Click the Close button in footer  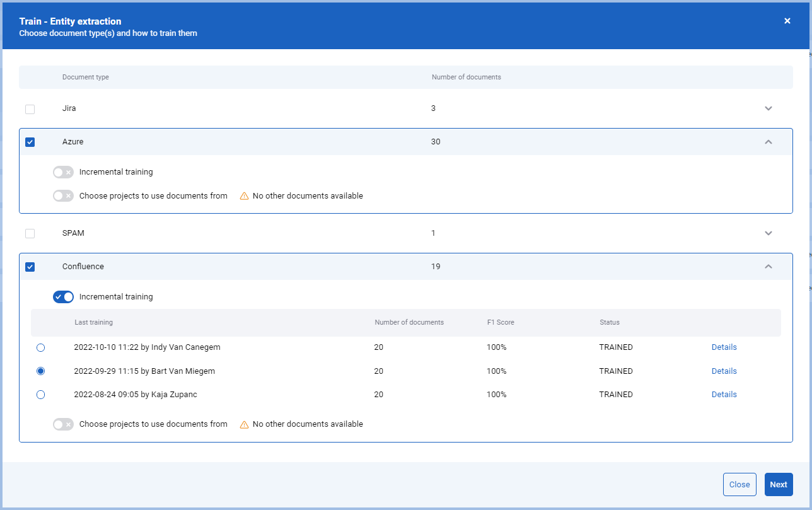pyautogui.click(x=739, y=484)
